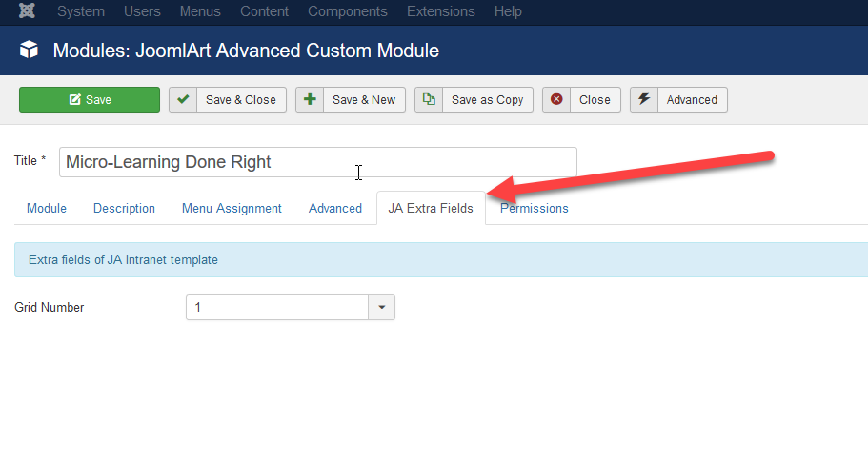This screenshot has height=451, width=868.
Task: Switch to the Menu Assignment tab
Action: (232, 208)
